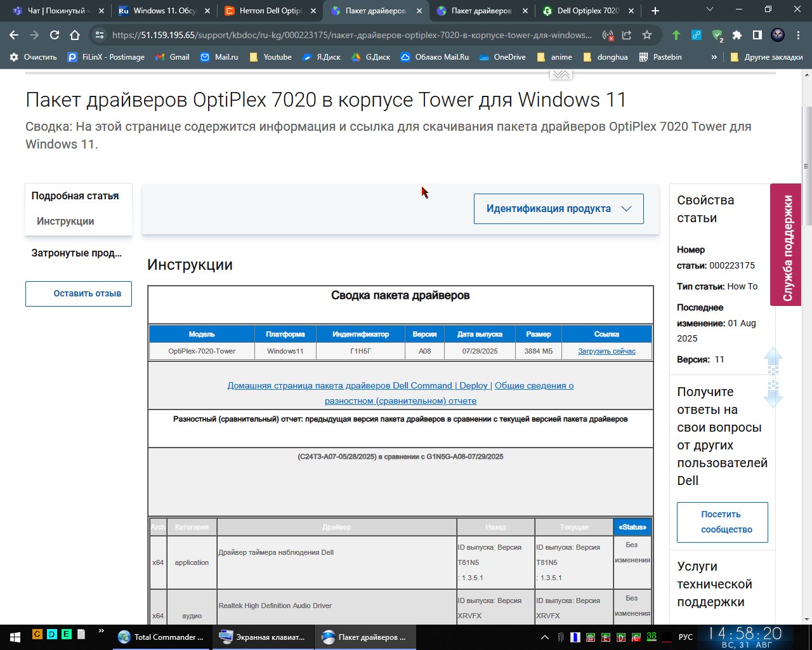Switch to the 'Windows 11. Обсу' tab
The width and height of the screenshot is (812, 650).
click(164, 11)
